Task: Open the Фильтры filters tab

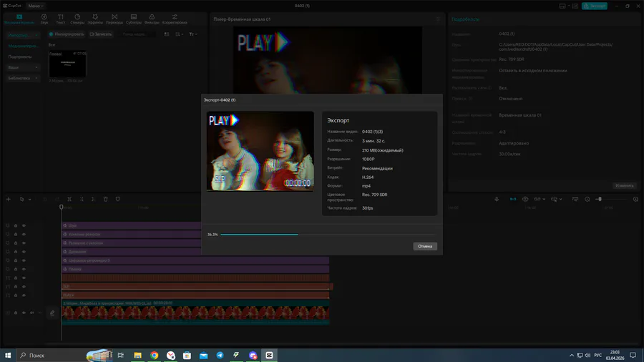Action: click(152, 18)
